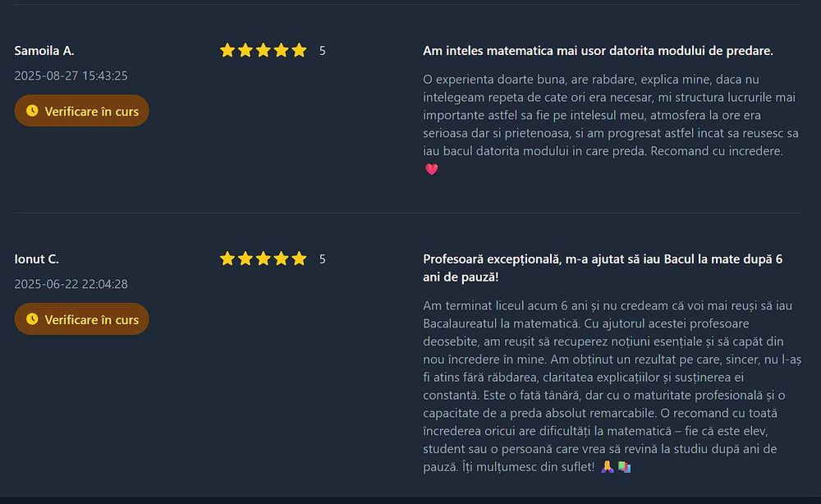Click the books emoji ending Ionut's review
821x504 pixels.
(x=624, y=466)
